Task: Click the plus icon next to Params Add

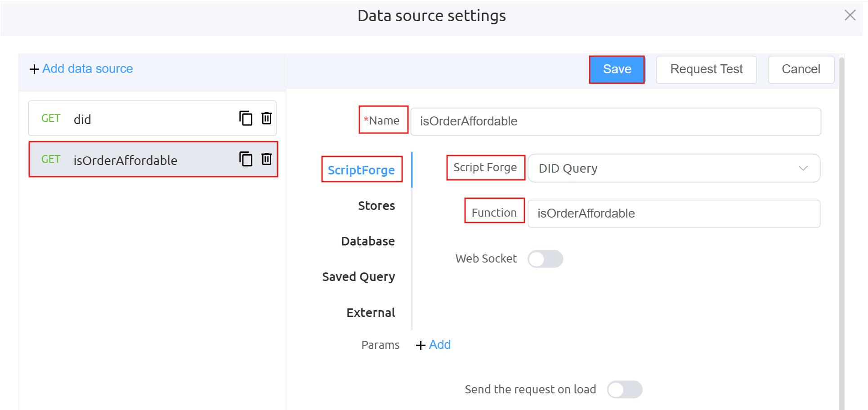Action: 421,345
